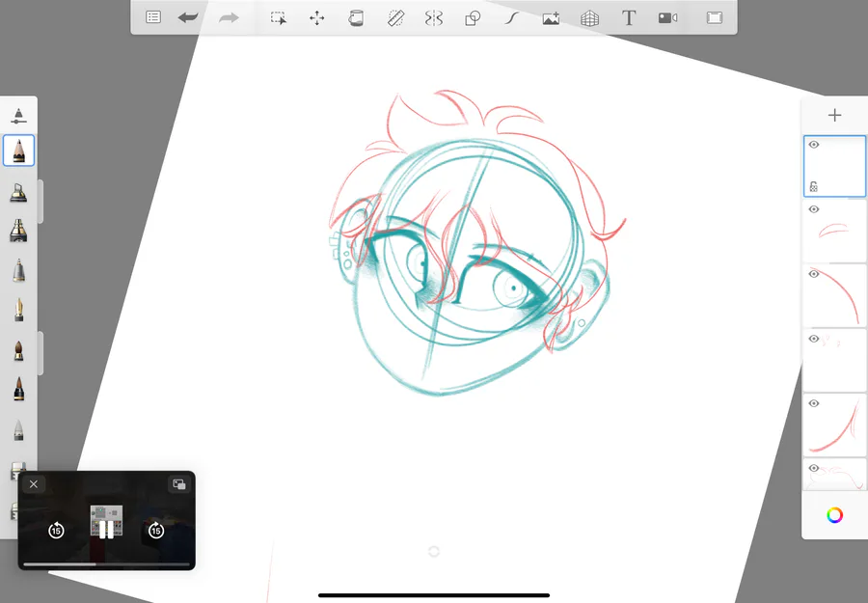Select the dark-tip brush pen

click(19, 389)
